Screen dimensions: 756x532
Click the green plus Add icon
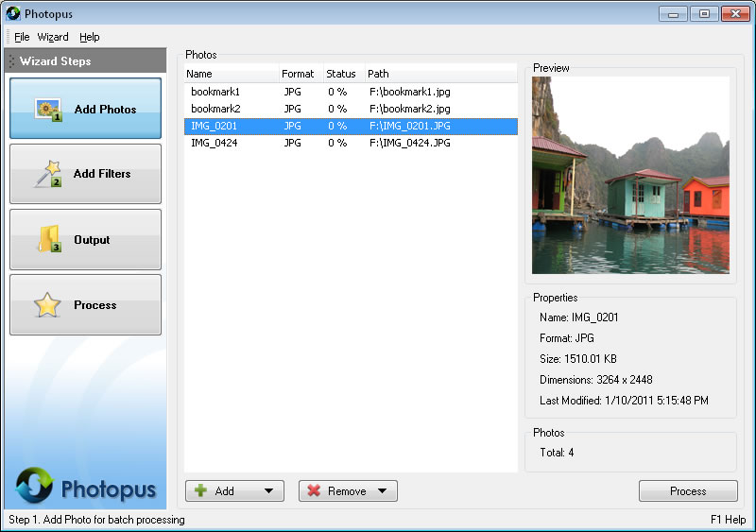coord(200,491)
